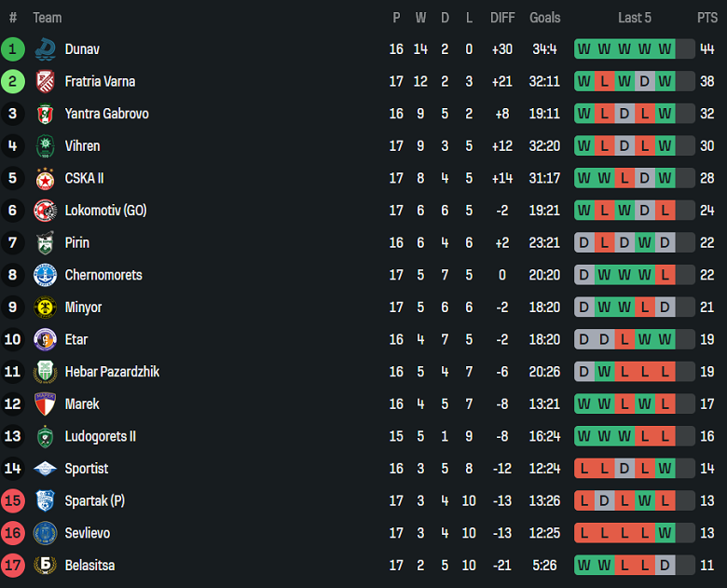Click the Ludogorets II green crest
Screen dimensions: 727x588
(45, 436)
